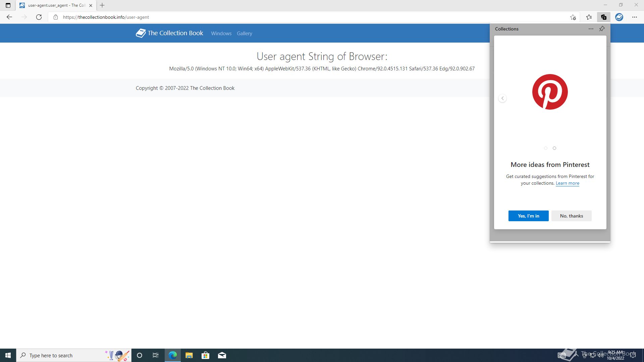Open browser Settings and more menu
This screenshot has width=644, height=362.
[x=634, y=17]
